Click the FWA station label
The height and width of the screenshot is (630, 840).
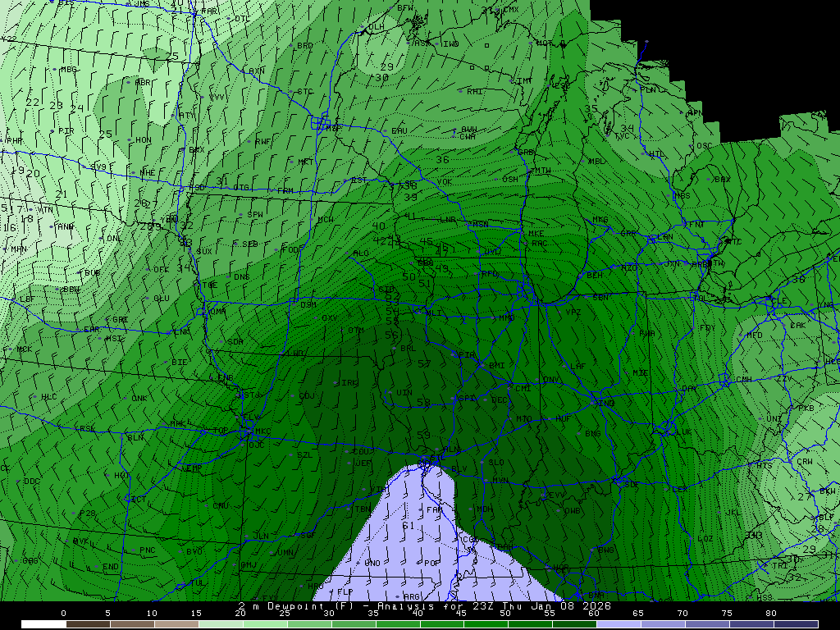pos(646,333)
